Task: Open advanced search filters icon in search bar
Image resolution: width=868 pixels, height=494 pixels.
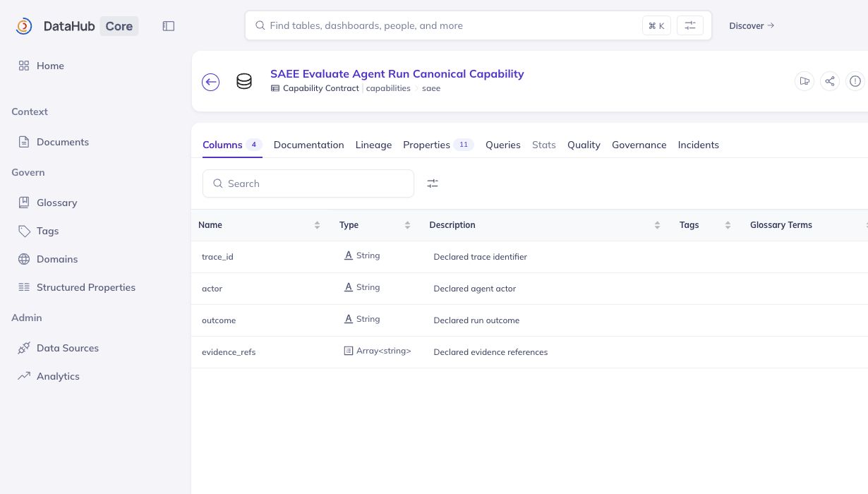Action: tap(690, 25)
